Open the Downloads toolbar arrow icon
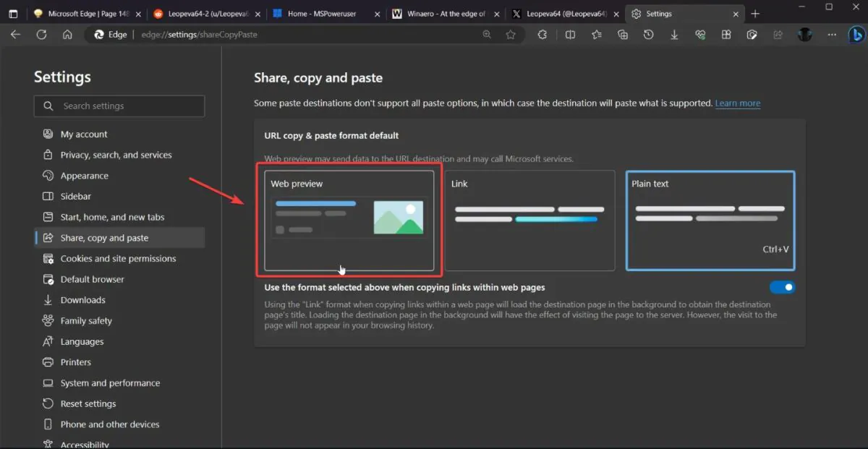 click(x=674, y=35)
